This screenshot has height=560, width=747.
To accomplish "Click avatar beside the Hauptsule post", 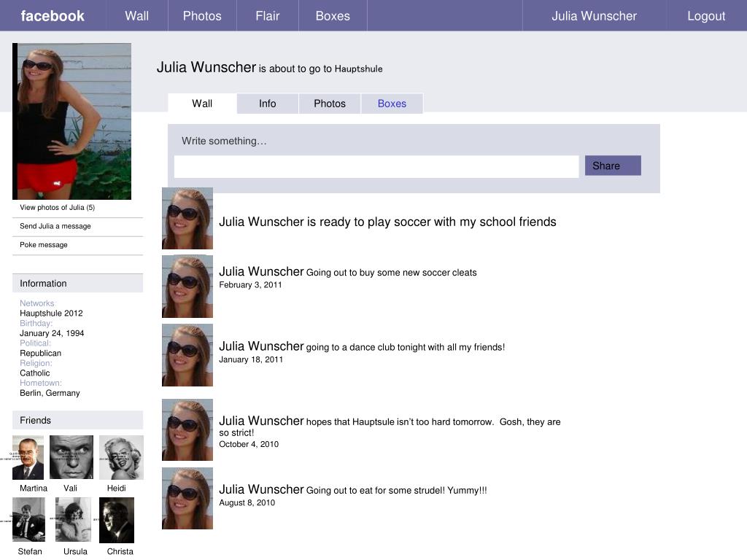I will pos(187,429).
